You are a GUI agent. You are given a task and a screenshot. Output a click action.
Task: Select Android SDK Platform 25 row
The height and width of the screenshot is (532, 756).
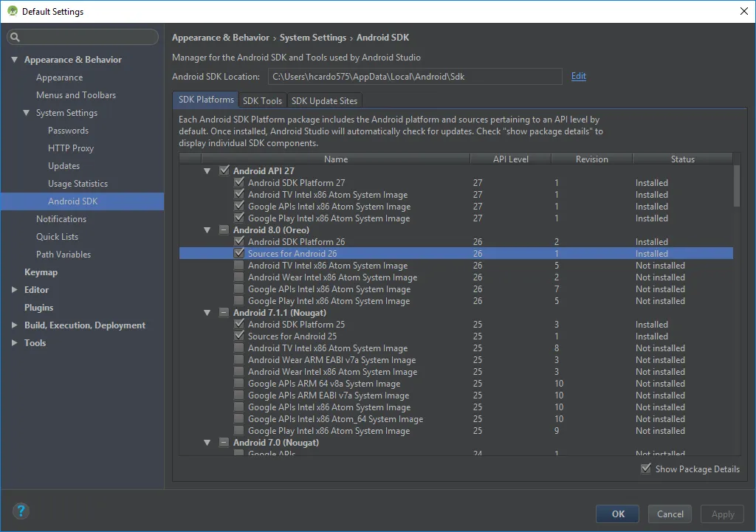(x=456, y=325)
